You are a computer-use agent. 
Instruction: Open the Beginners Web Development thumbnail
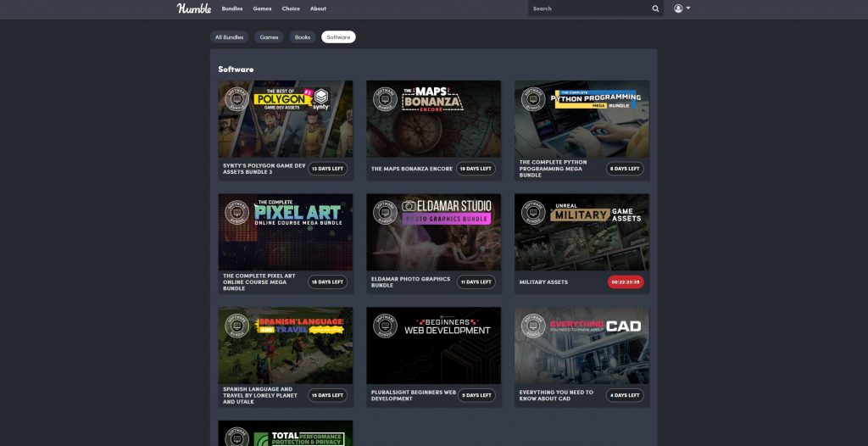point(433,346)
